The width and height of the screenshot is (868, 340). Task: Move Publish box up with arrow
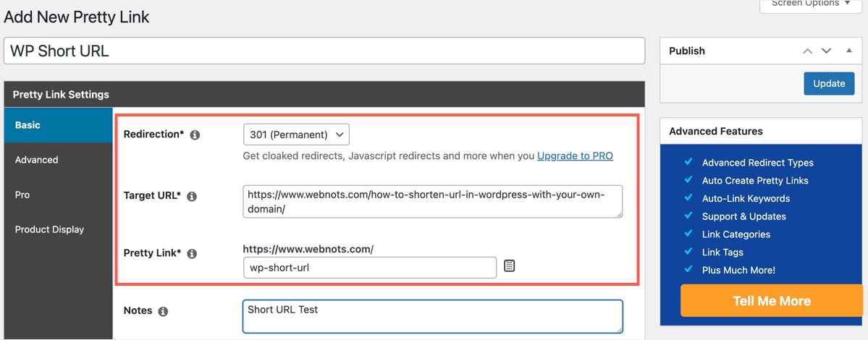(807, 51)
